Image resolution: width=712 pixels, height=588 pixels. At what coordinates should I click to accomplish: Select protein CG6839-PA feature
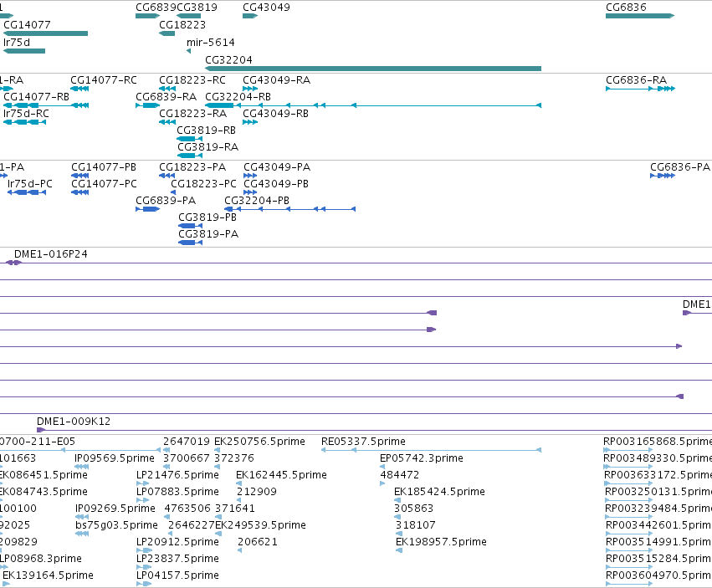[147, 209]
